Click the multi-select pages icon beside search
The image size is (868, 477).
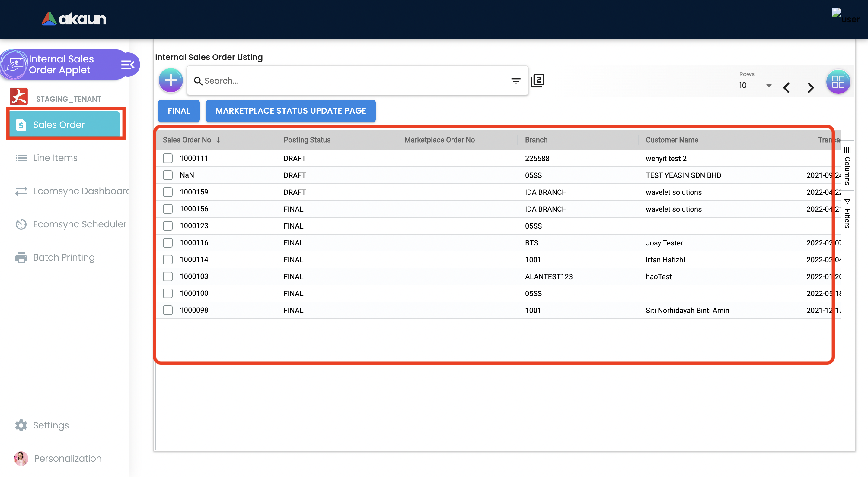coord(538,81)
